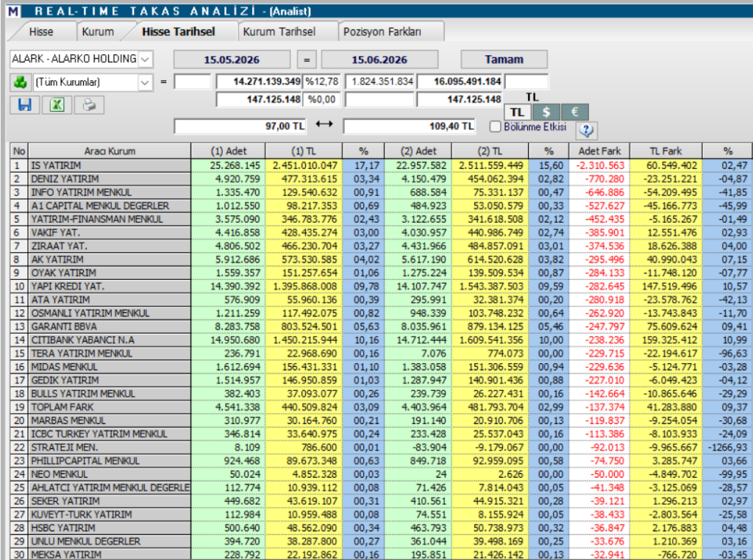Select the TOPLAM FARK row
The width and height of the screenshot is (753, 560).
[x=382, y=407]
